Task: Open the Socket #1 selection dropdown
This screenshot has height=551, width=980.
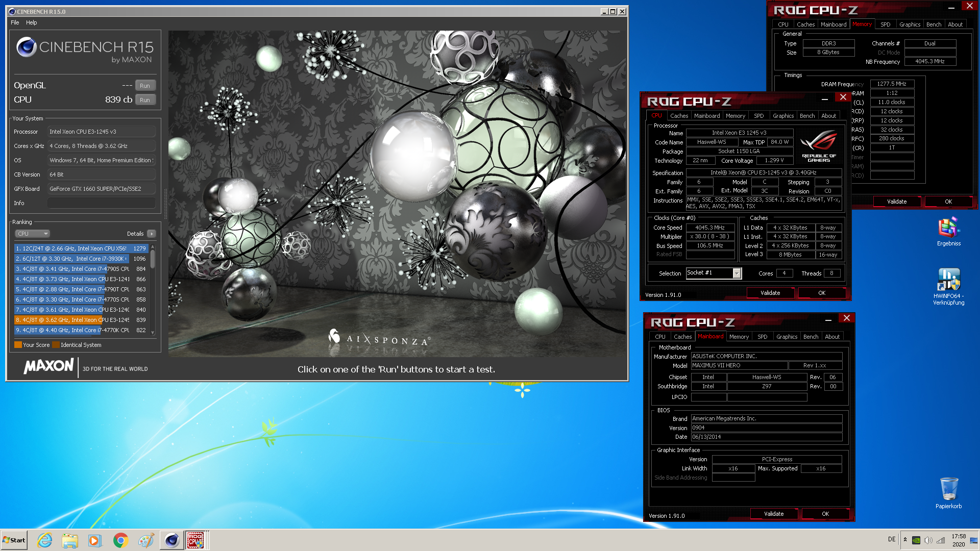Action: point(714,273)
